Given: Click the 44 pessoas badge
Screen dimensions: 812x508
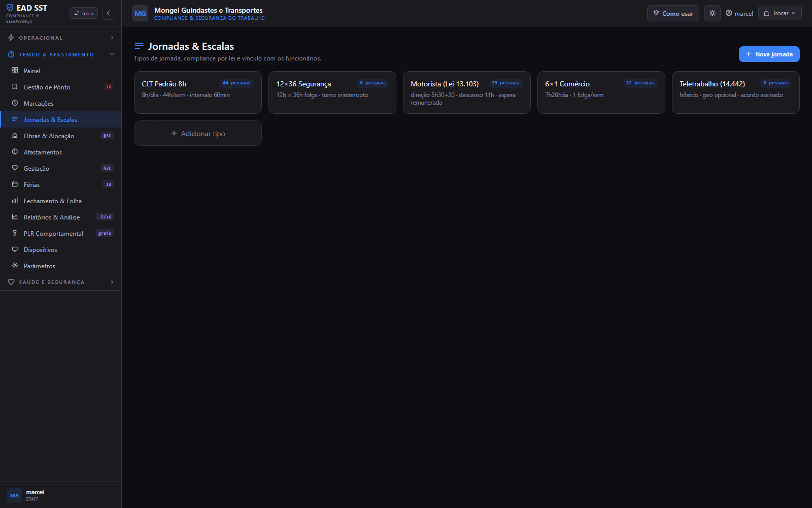Looking at the screenshot, I should tap(236, 83).
